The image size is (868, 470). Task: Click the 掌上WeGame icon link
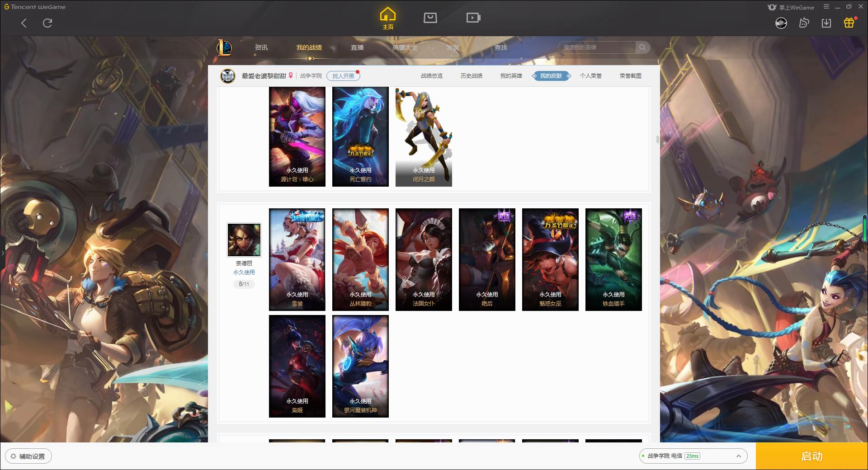click(x=791, y=7)
